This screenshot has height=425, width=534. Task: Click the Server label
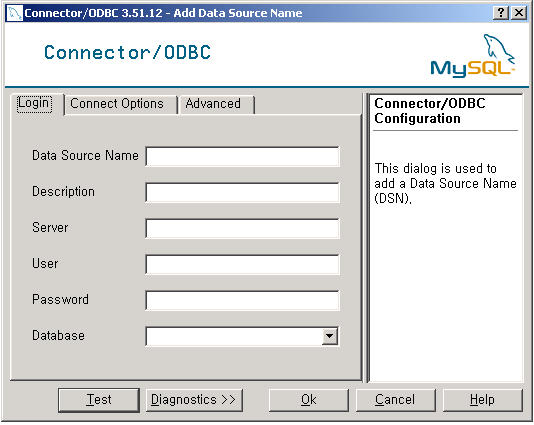click(50, 227)
